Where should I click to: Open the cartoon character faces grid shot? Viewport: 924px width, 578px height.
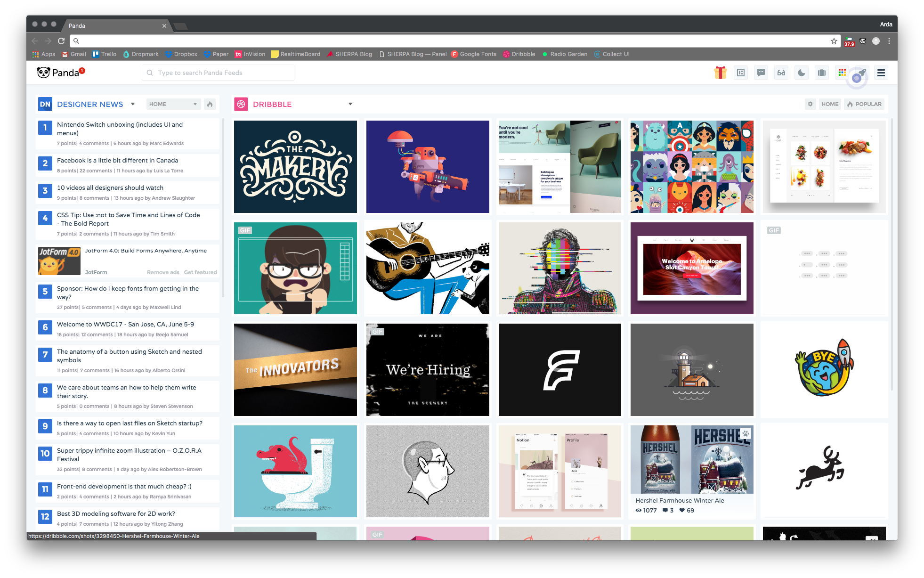click(692, 167)
